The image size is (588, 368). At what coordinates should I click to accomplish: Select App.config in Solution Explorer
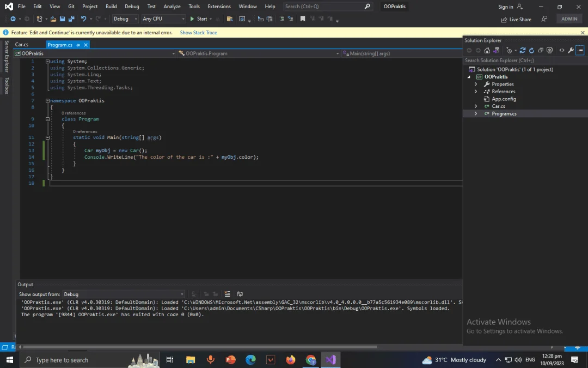[504, 99]
